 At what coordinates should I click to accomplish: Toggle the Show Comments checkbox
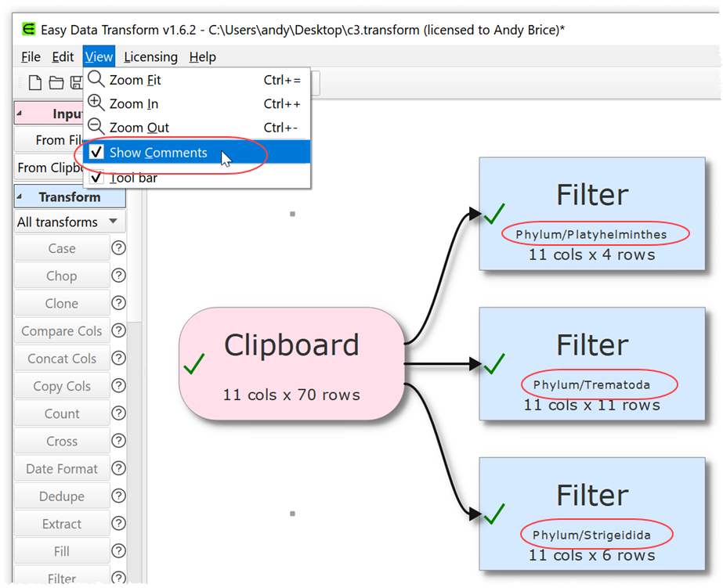click(96, 152)
